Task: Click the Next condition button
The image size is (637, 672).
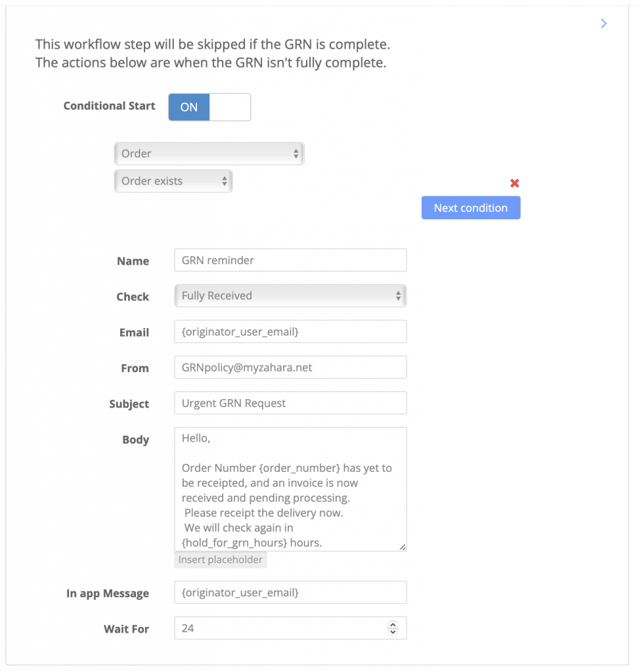Action: (x=471, y=208)
